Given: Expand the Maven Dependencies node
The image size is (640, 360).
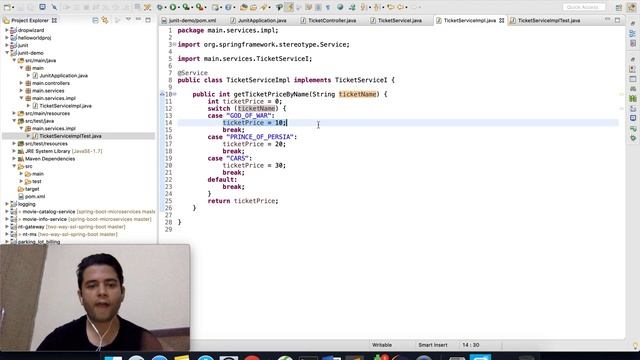Looking at the screenshot, I should [14, 159].
